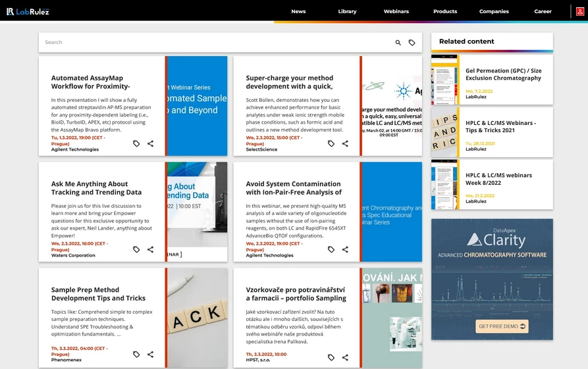
Task: Click GET FREE DEMO button
Action: tap(502, 326)
